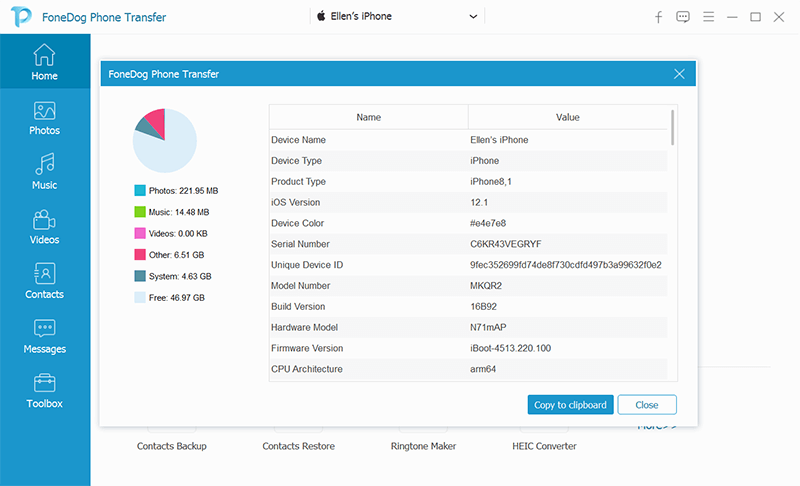Open the Home section in sidebar
Image resolution: width=800 pixels, height=486 pixels.
[44, 62]
